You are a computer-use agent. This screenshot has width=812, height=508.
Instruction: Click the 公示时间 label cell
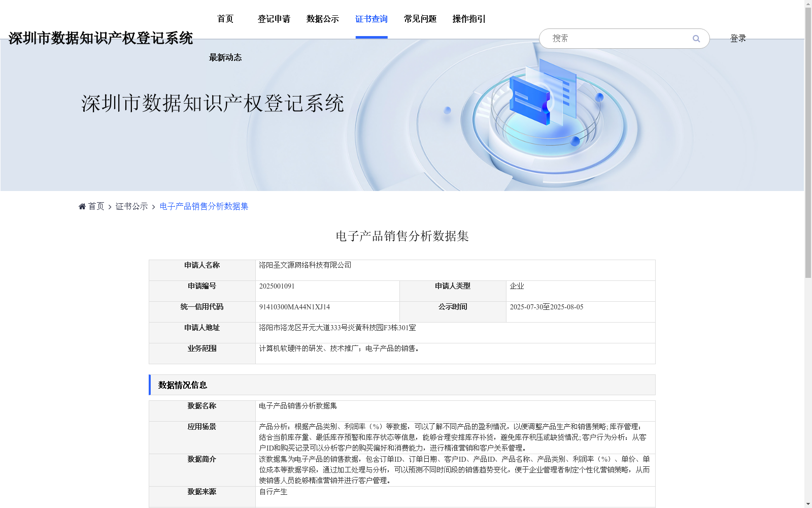tap(453, 312)
